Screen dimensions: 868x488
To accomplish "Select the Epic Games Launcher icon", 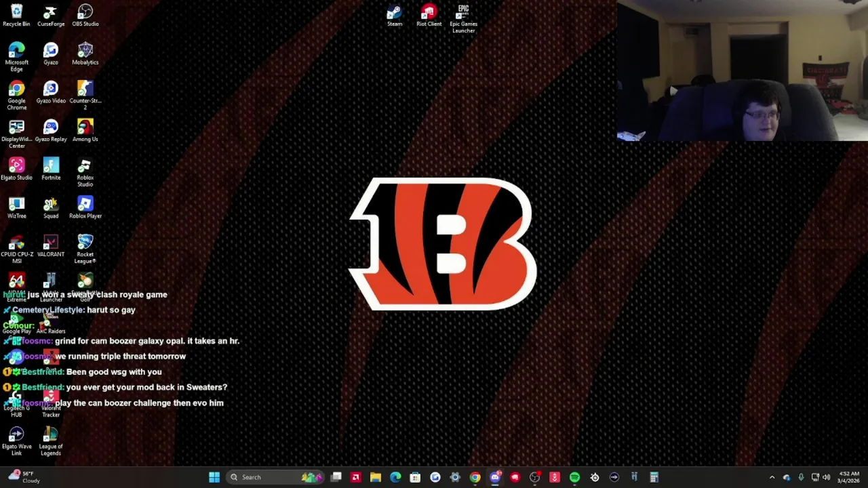I will [463, 18].
